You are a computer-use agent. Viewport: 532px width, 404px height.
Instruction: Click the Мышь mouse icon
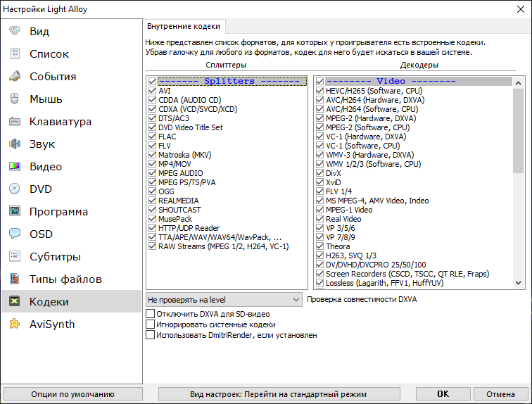(15, 99)
